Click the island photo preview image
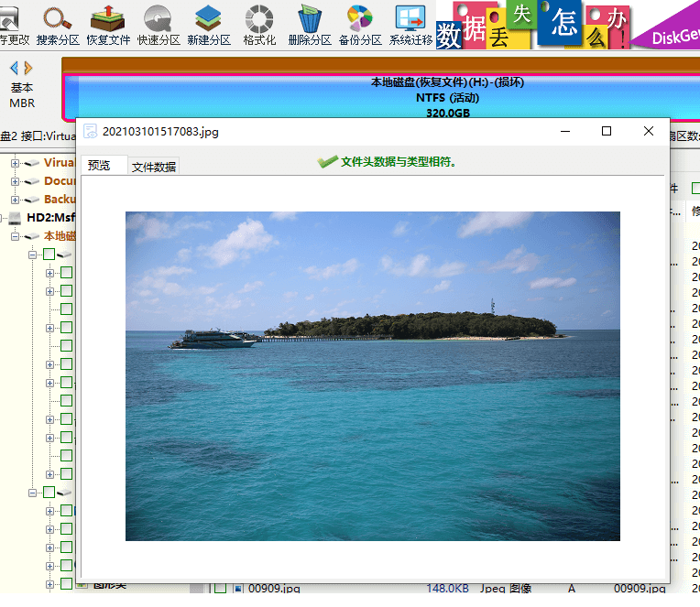This screenshot has width=700, height=607. tap(372, 375)
